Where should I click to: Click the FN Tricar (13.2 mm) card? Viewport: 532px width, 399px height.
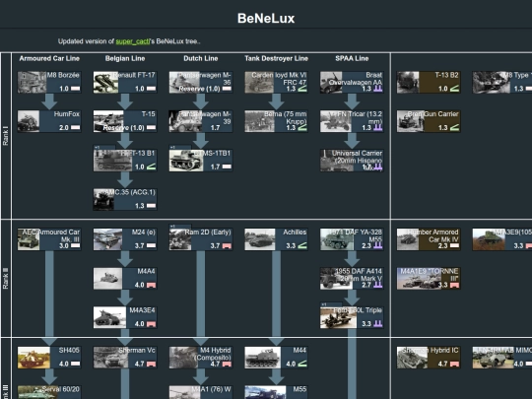coord(352,121)
